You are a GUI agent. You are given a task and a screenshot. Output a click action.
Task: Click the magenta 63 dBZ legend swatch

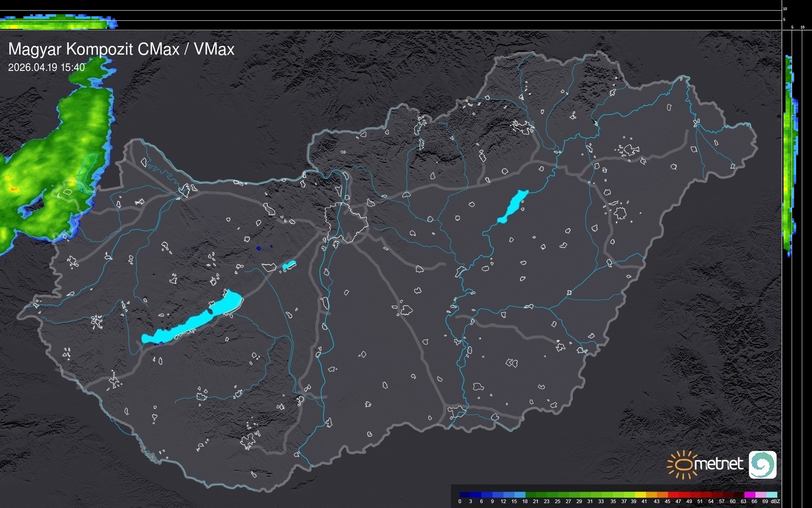[749, 495]
